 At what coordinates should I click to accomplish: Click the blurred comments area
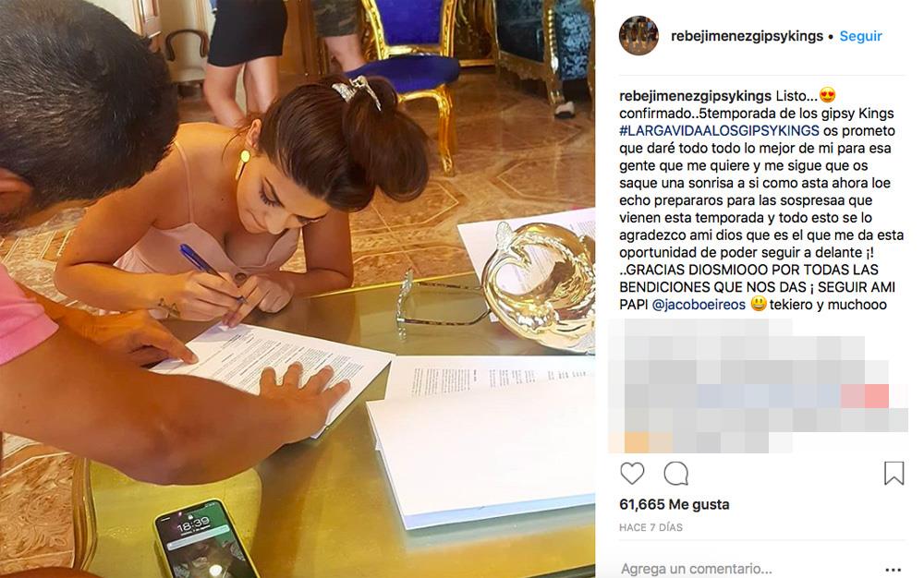coord(758,386)
